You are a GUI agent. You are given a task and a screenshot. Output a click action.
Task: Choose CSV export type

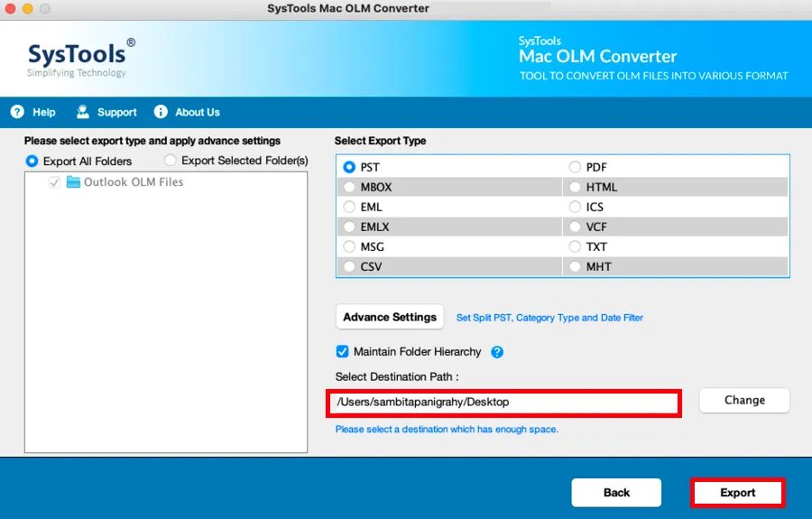(x=349, y=266)
